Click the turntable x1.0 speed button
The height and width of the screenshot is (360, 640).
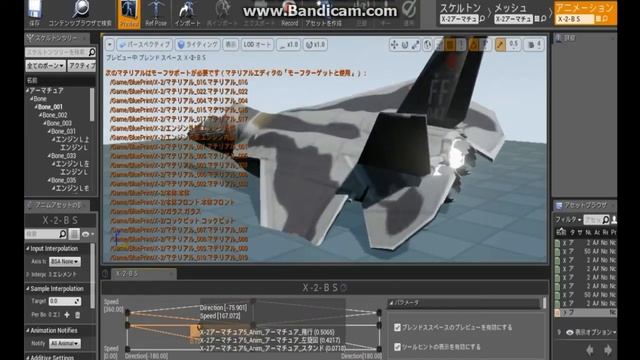tap(315, 44)
